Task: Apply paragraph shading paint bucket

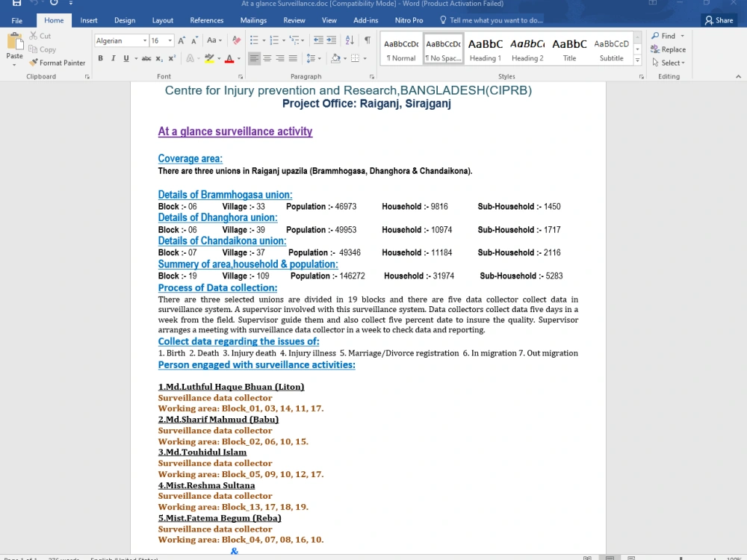Action: (x=335, y=58)
